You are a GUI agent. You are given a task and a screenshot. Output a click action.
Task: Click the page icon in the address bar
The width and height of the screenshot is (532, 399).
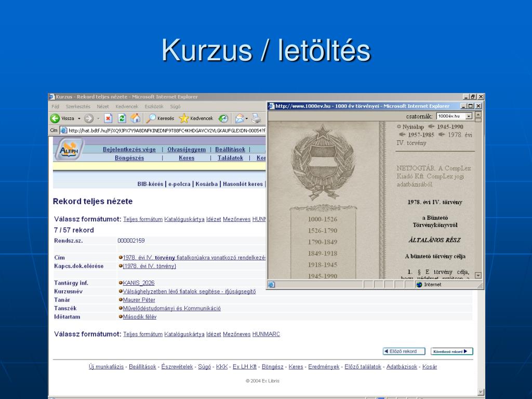pyautogui.click(x=64, y=130)
